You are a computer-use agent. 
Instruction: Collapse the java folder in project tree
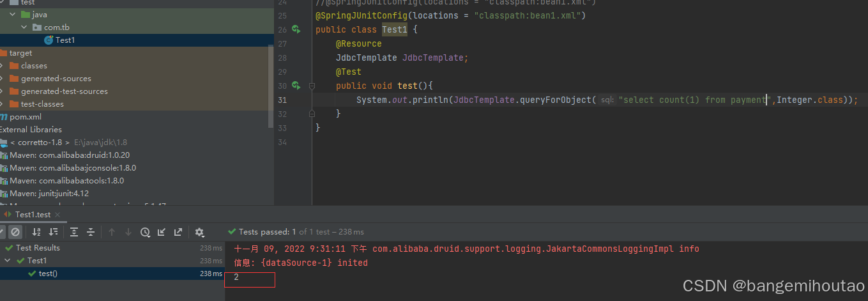(12, 14)
